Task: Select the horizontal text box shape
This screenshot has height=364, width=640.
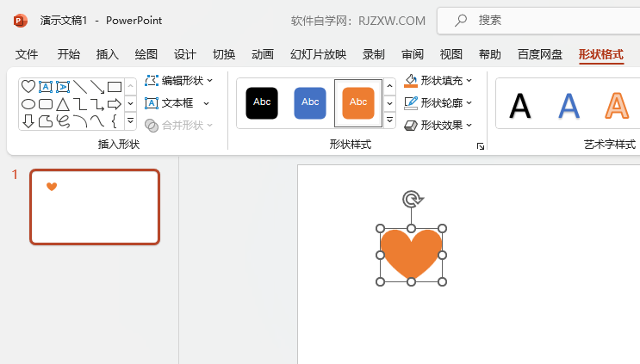Action: pos(46,86)
